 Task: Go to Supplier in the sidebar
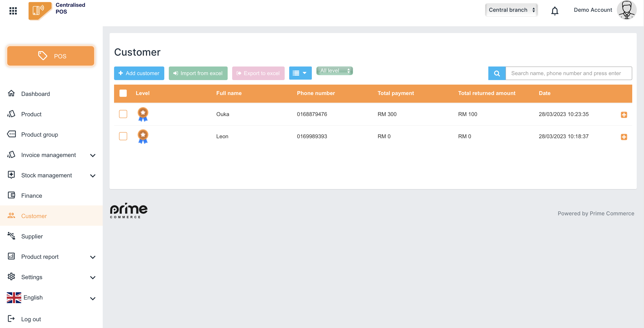32,236
